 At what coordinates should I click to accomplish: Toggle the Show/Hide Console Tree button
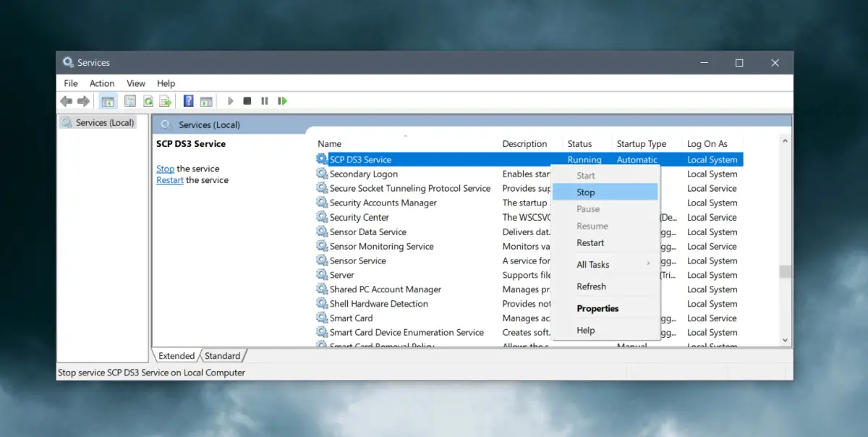tap(108, 101)
